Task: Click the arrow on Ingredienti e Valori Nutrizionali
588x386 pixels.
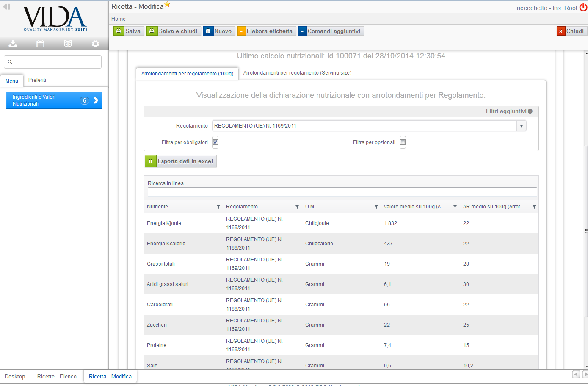Action: click(x=96, y=100)
